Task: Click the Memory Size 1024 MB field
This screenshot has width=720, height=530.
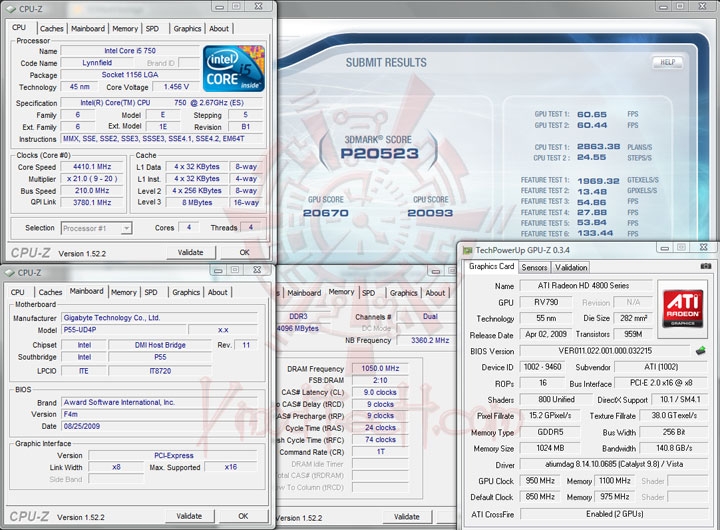Action: pyautogui.click(x=550, y=448)
